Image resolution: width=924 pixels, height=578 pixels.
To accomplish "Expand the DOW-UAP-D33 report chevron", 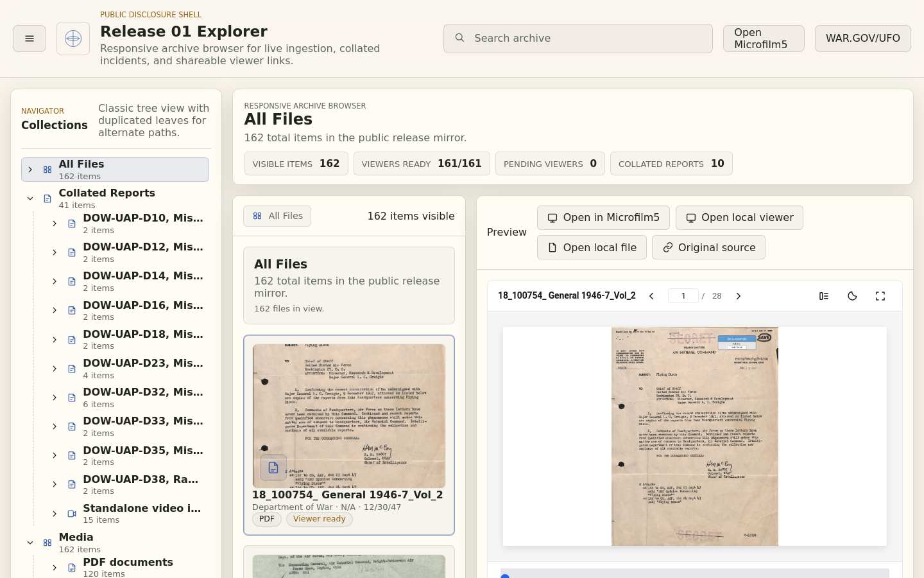I will pos(55,426).
